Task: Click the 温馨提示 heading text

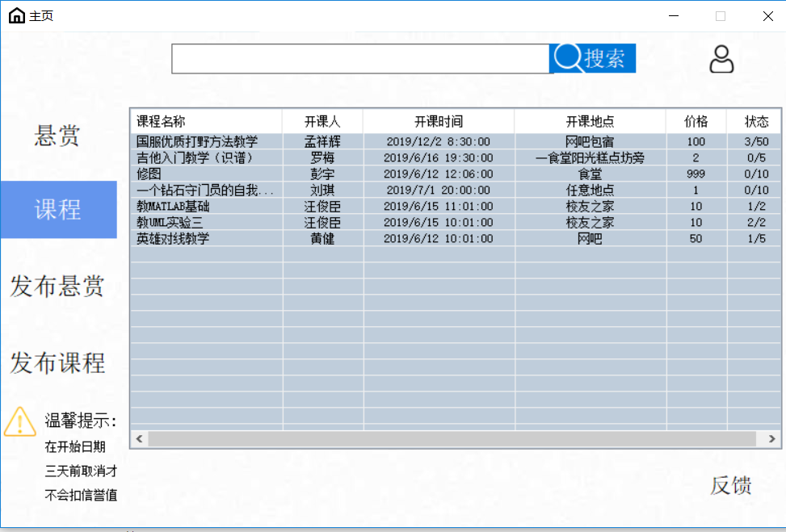Action: pyautogui.click(x=80, y=421)
